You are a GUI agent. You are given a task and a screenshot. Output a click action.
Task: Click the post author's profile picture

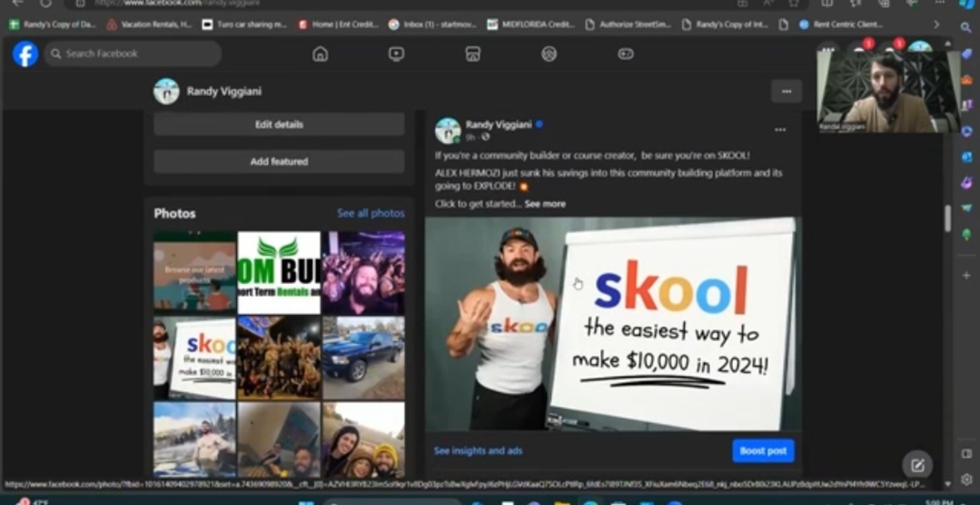pos(448,130)
